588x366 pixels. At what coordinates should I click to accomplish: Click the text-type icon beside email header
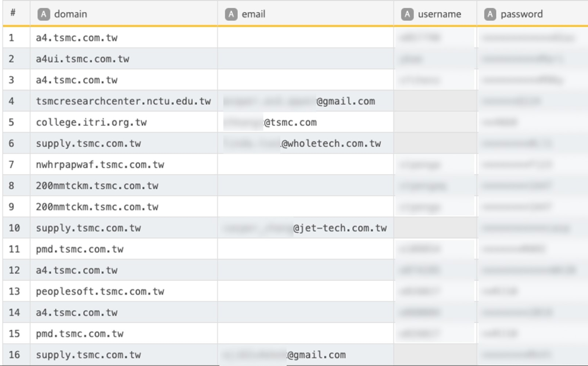tap(231, 14)
